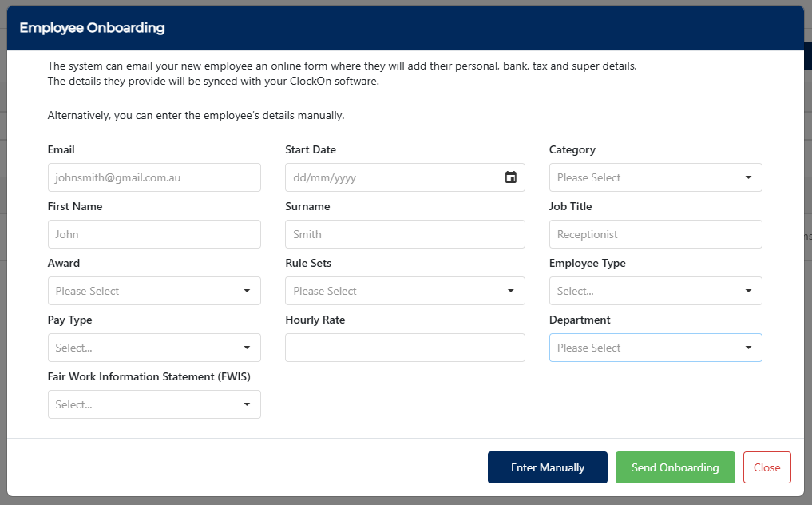The image size is (812, 505).
Task: Open the Award dropdown
Action: tap(154, 291)
